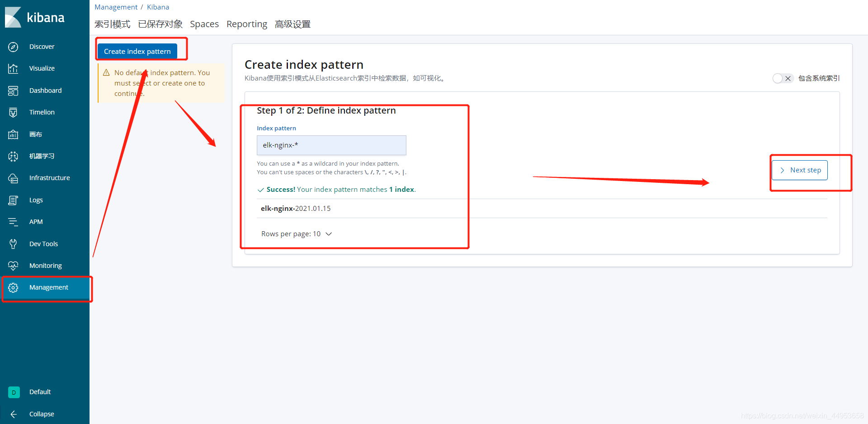The width and height of the screenshot is (868, 424).
Task: Click the Logs sidebar label
Action: tap(36, 200)
